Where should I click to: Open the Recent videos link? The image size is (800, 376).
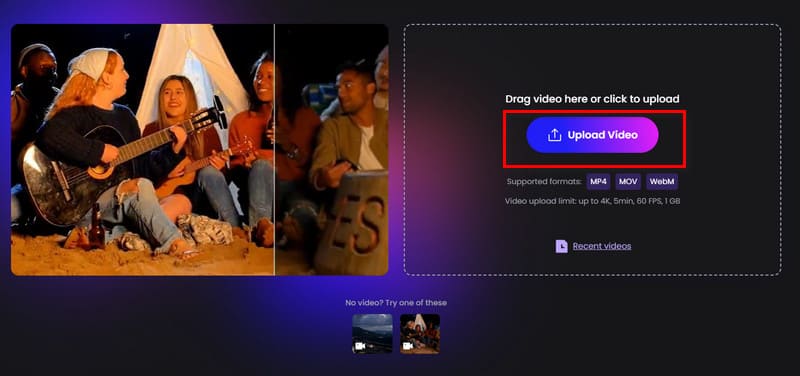pyautogui.click(x=602, y=246)
